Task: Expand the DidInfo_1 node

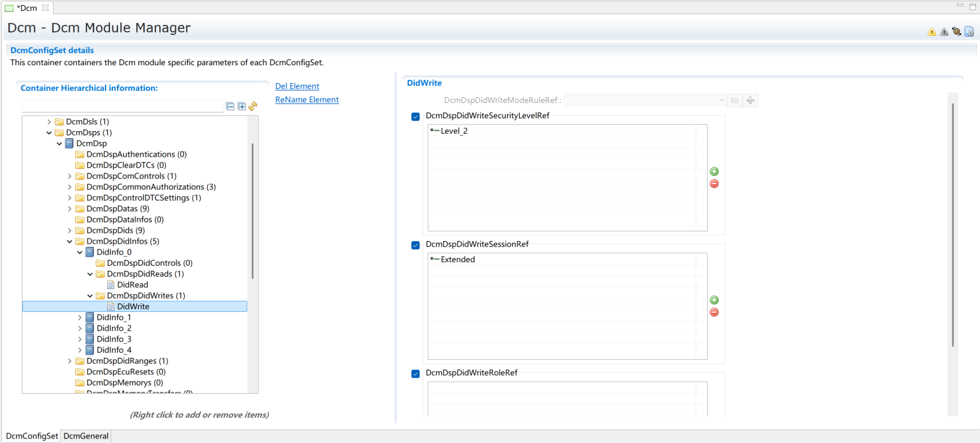Action: (80, 318)
